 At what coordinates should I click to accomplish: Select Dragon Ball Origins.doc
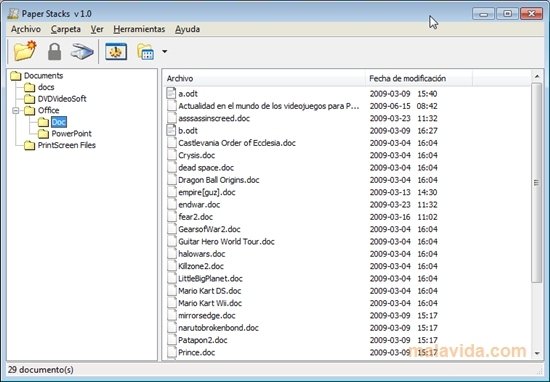219,180
